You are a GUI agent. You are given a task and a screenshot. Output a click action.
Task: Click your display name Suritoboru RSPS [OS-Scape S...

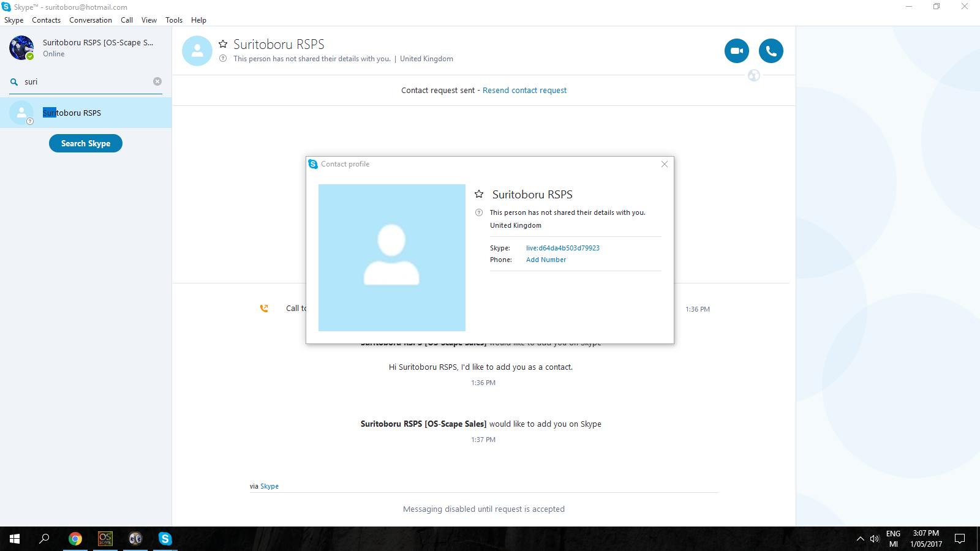(x=98, y=42)
